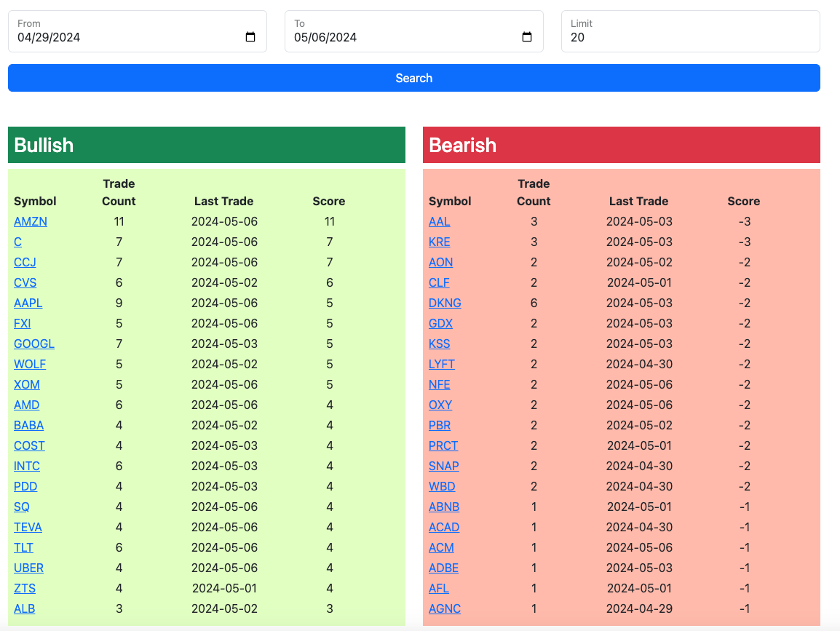Edit the Limit field showing 20
This screenshot has height=631, width=840.
click(691, 31)
